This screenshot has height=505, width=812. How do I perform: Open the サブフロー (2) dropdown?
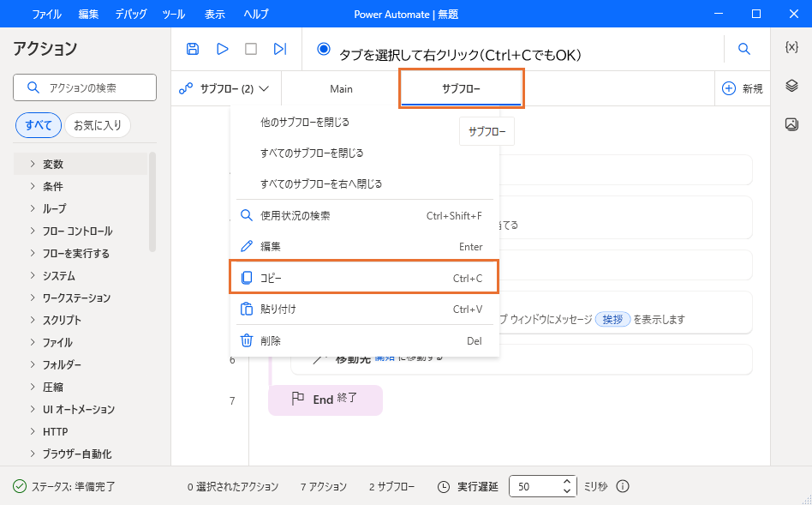point(225,88)
